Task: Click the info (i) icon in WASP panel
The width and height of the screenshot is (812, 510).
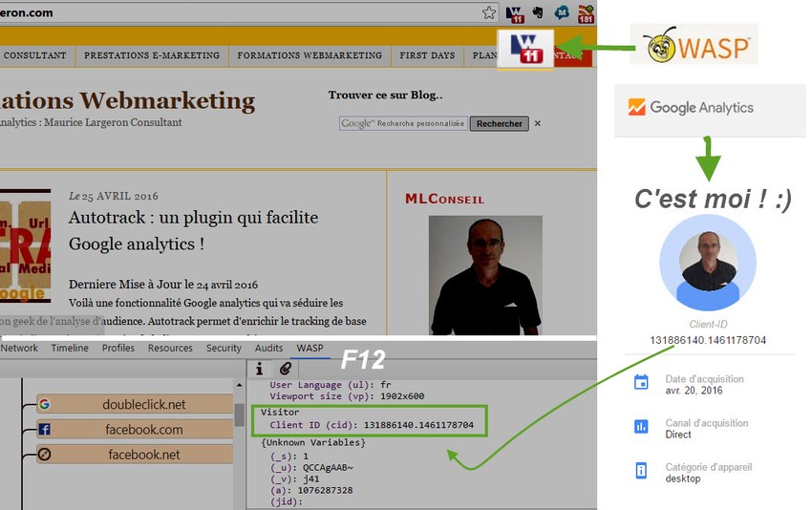Action: coord(260,368)
